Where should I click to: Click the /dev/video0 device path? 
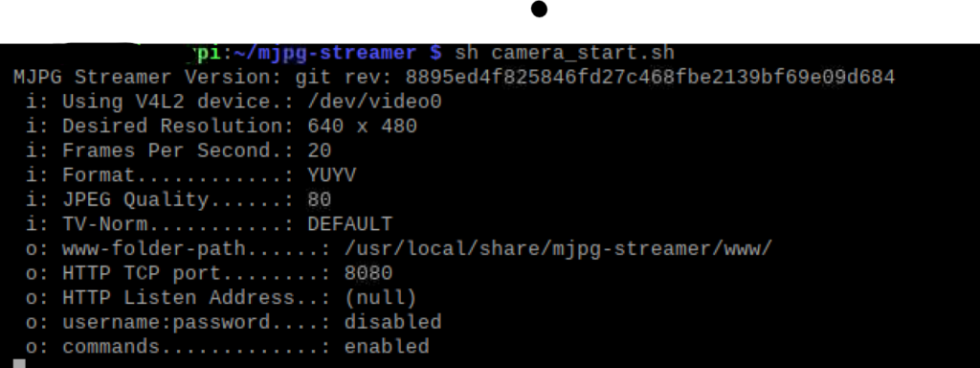pyautogui.click(x=374, y=102)
